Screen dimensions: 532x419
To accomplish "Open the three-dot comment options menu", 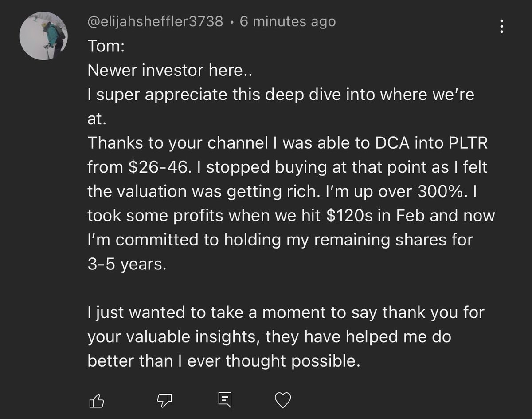I will (502, 26).
